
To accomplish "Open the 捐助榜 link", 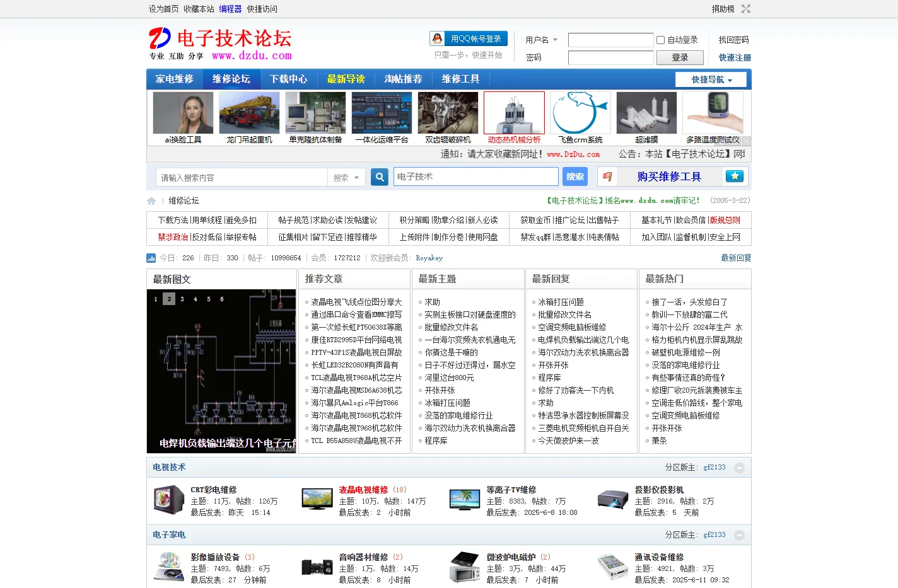I will [x=723, y=9].
